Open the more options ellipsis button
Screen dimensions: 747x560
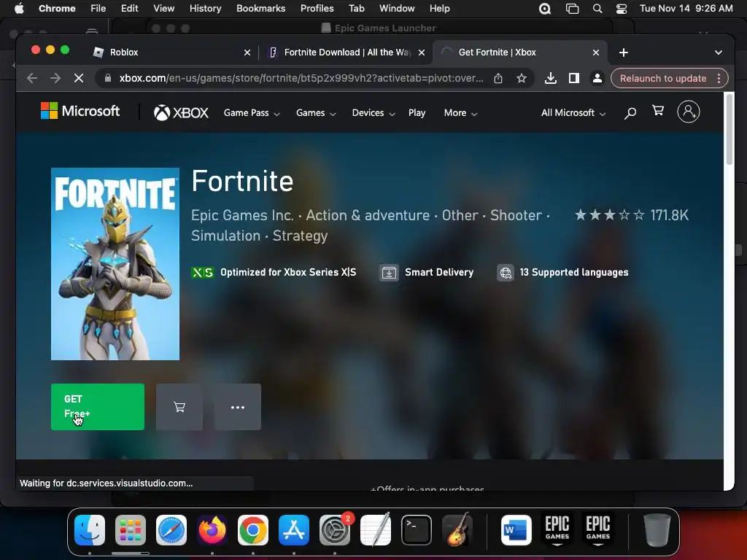click(238, 407)
